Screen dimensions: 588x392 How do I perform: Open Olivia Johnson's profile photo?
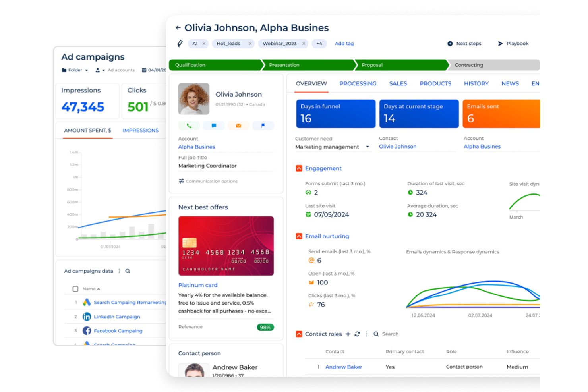click(x=194, y=99)
